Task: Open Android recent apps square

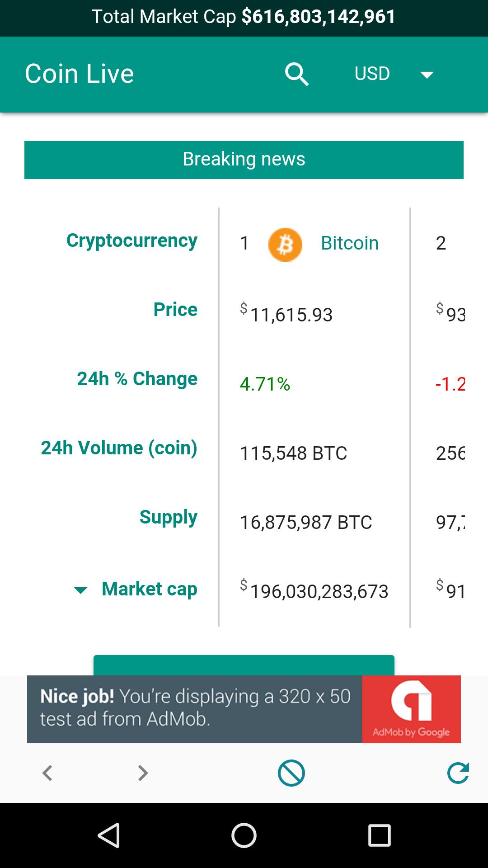Action: [379, 835]
